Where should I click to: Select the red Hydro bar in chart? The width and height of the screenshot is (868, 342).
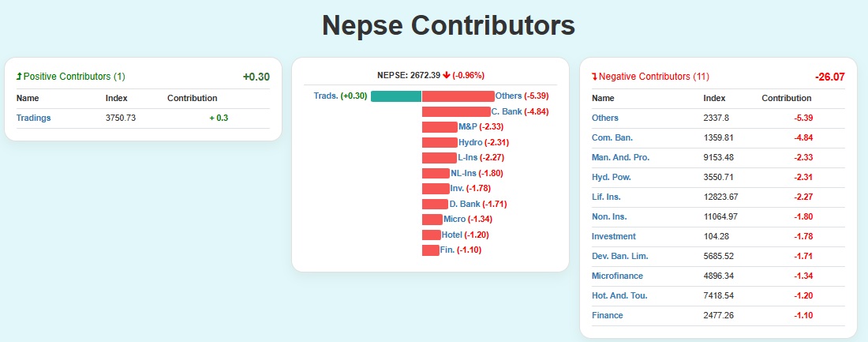(x=440, y=142)
